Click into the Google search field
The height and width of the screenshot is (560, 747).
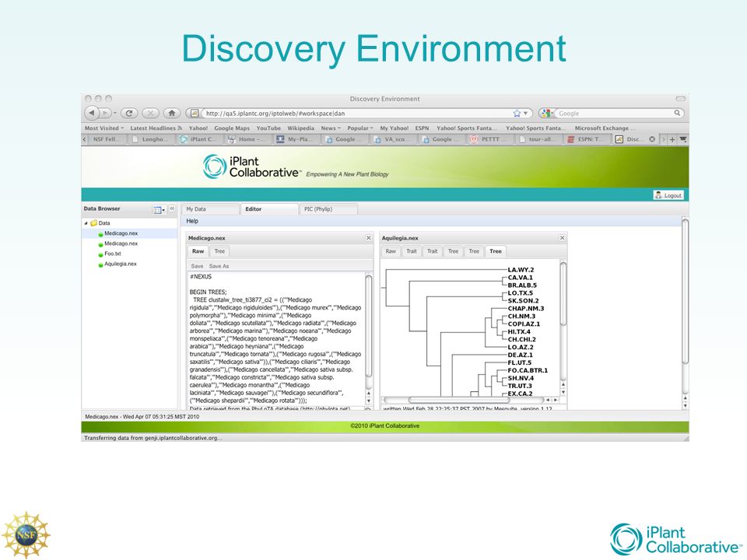click(614, 114)
